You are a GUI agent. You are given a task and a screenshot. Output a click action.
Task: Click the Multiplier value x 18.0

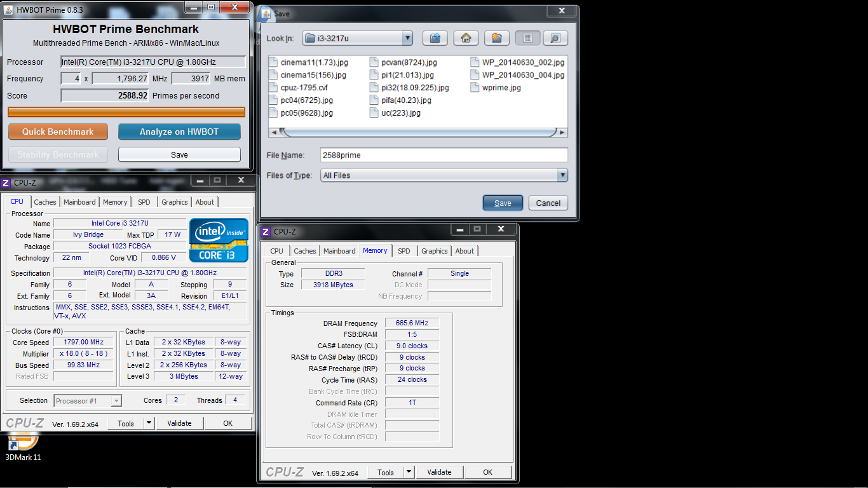click(84, 354)
